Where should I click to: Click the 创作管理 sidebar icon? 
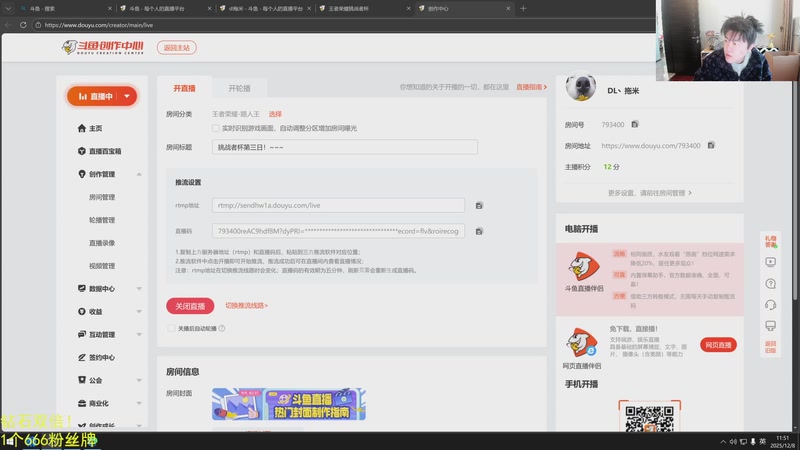click(82, 174)
